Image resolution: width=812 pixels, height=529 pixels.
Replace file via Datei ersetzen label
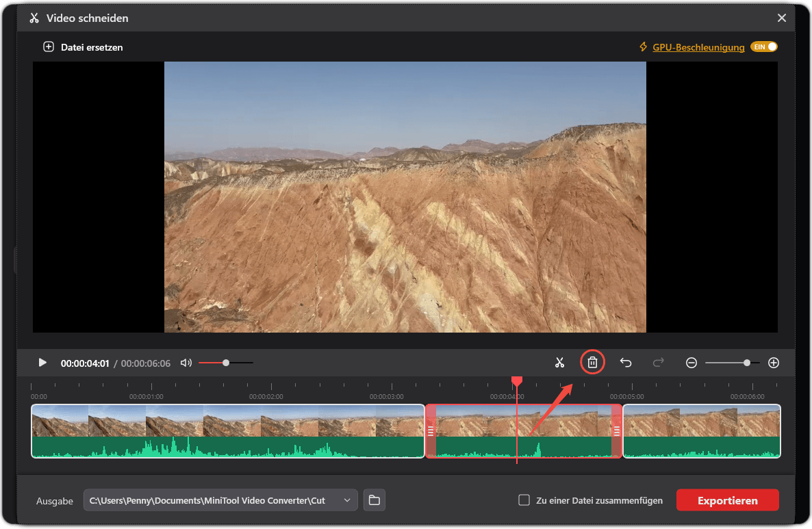[92, 47]
